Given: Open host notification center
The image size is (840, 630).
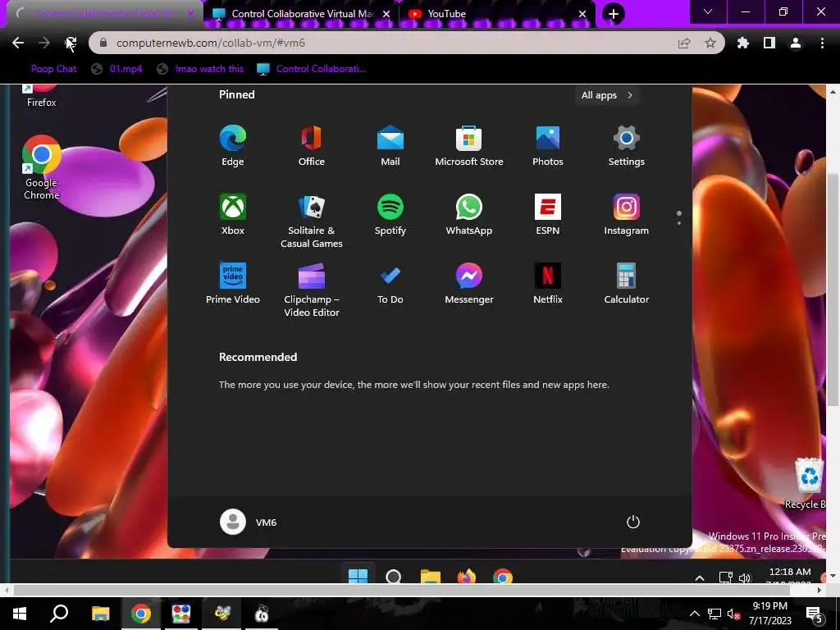Looking at the screenshot, I should coord(815,614).
